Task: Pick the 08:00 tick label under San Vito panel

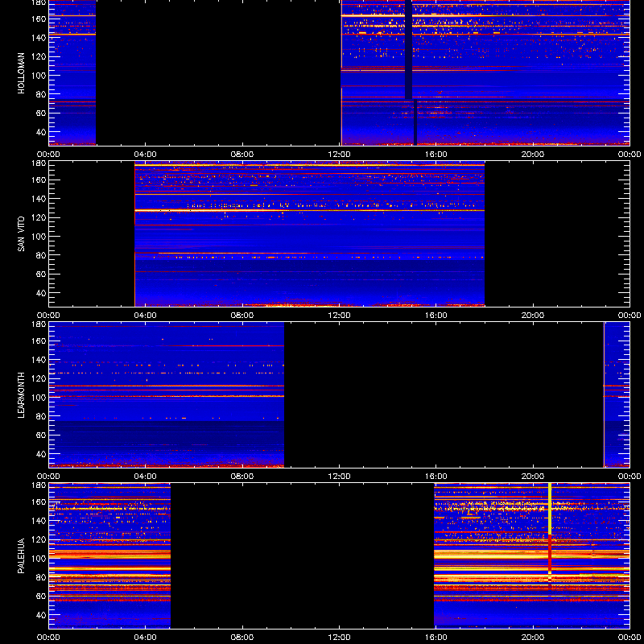Action: pos(242,316)
